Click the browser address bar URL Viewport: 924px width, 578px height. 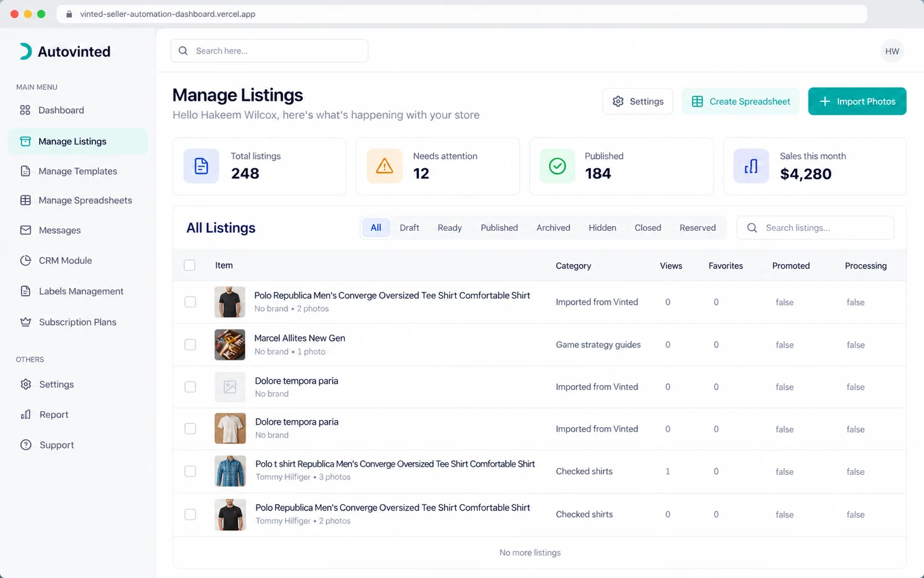(168, 14)
